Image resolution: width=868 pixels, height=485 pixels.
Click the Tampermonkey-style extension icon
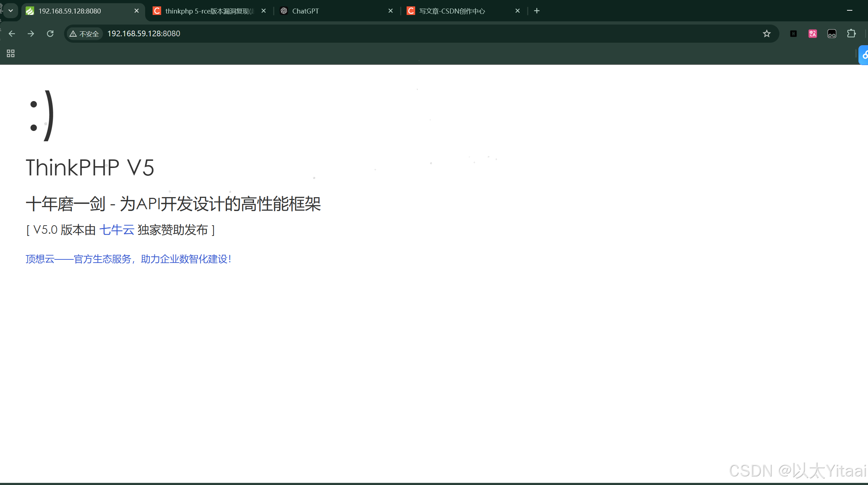832,33
